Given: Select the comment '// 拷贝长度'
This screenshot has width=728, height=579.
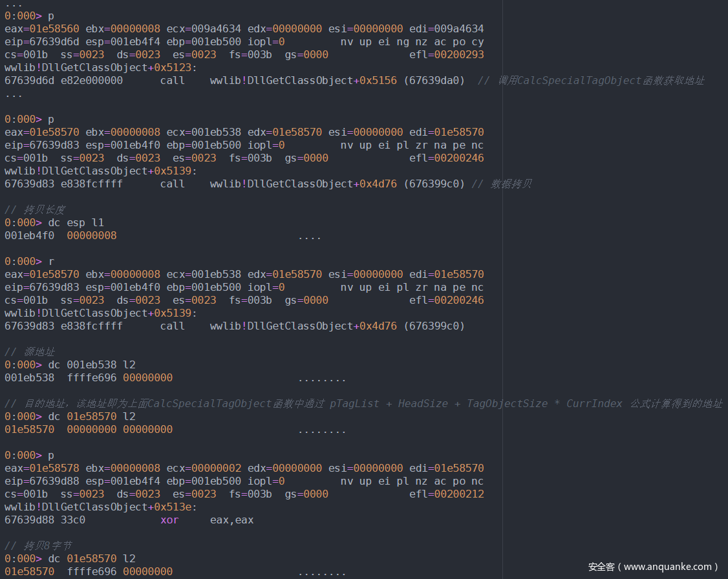Looking at the screenshot, I should pos(35,210).
